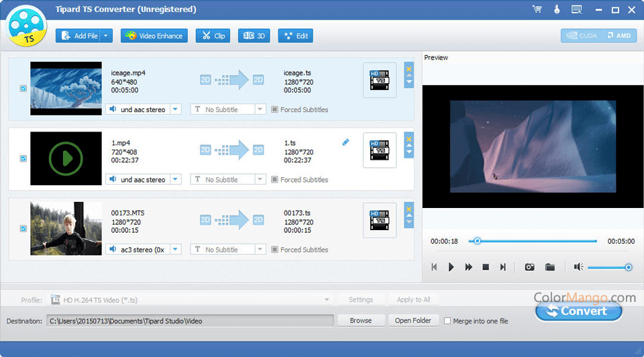Remove 1.mp4 with its X icon

409,139
